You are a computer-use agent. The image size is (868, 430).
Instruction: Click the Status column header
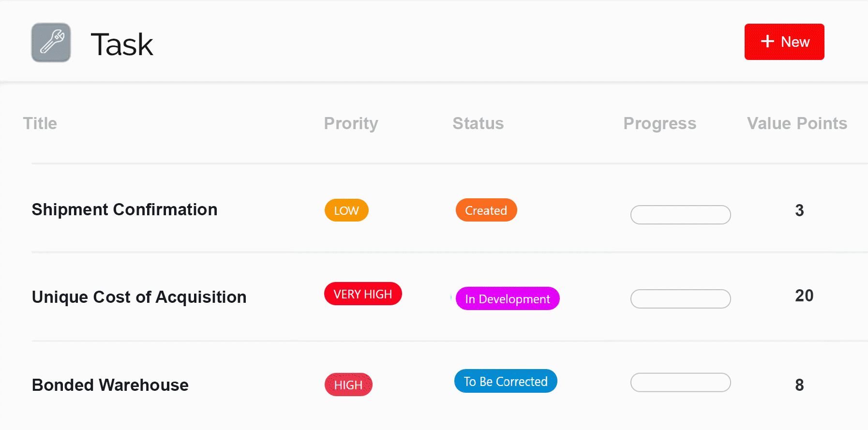tap(478, 123)
